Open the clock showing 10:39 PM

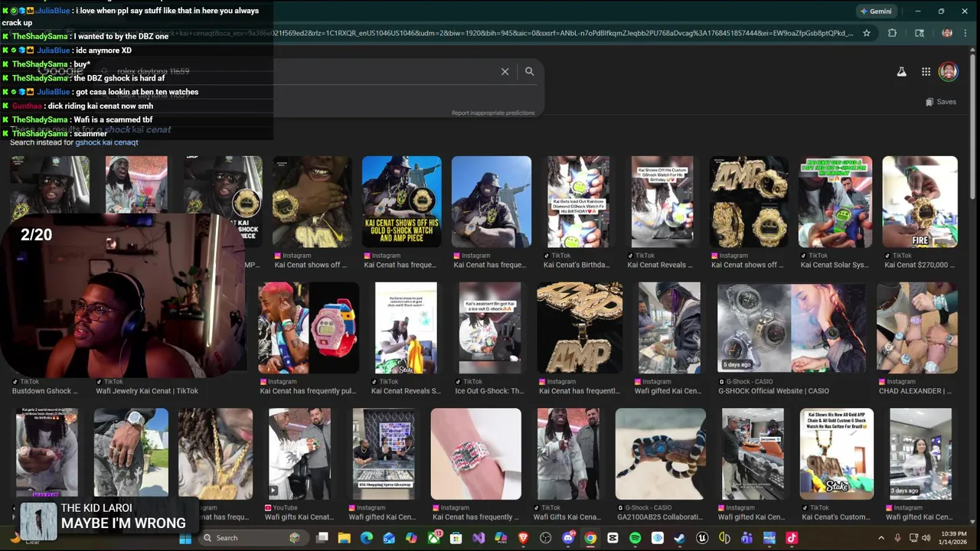(x=952, y=538)
